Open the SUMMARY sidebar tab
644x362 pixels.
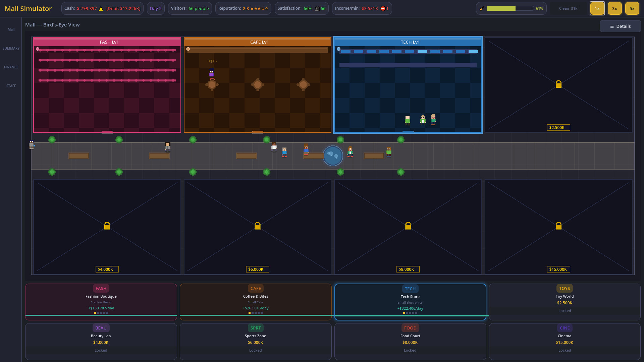coord(11,49)
